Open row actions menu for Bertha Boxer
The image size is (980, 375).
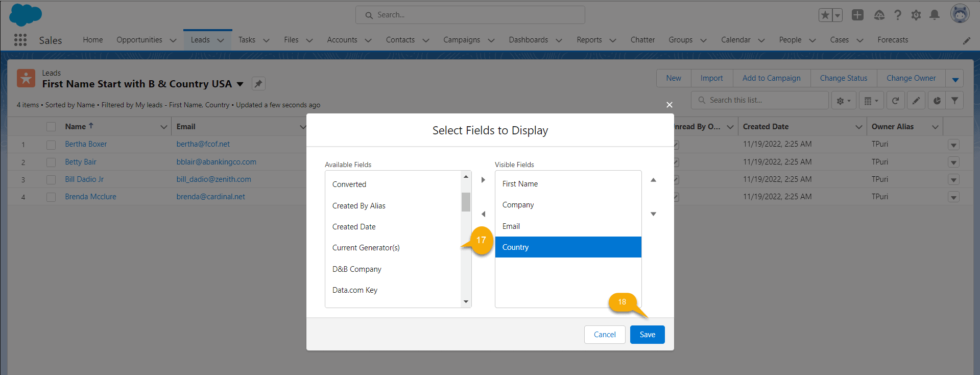[953, 145]
